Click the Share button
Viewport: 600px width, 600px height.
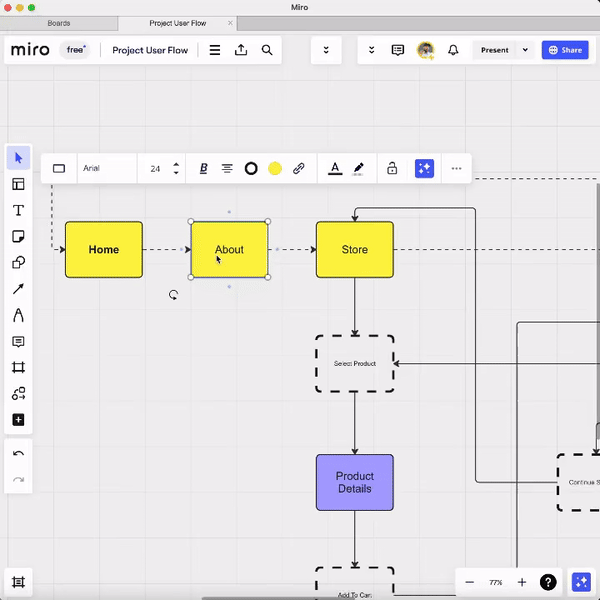[564, 50]
